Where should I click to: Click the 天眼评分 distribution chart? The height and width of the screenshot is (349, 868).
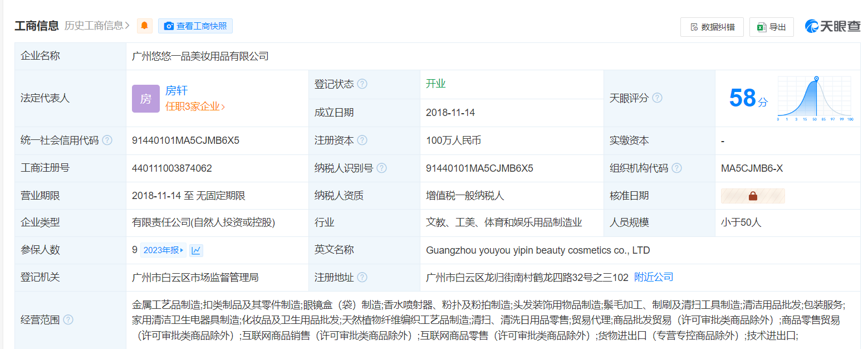tap(814, 99)
